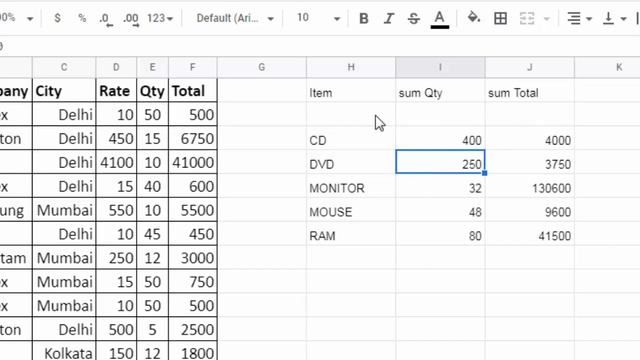
Task: Click the 'Total' header cell
Action: 193,91
